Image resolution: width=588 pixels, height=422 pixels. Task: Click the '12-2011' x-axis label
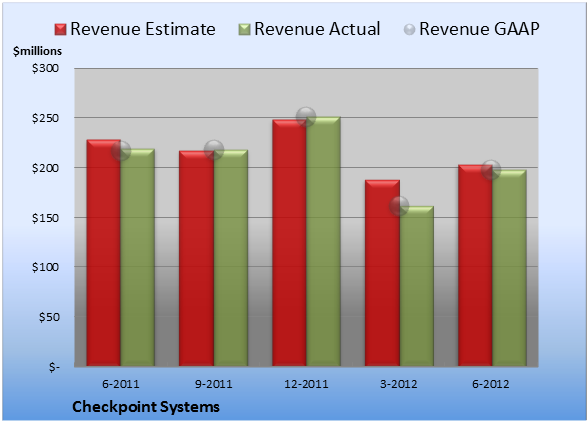(306, 384)
